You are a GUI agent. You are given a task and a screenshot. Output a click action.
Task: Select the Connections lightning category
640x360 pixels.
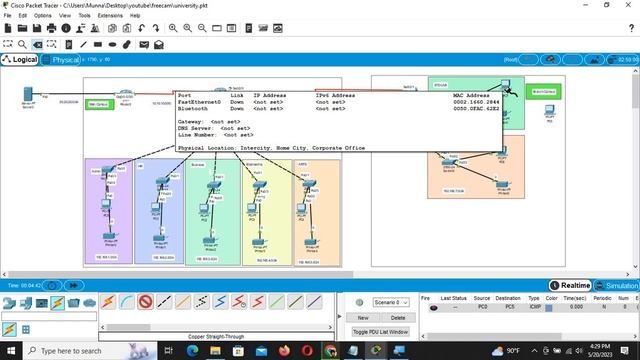tap(58, 303)
